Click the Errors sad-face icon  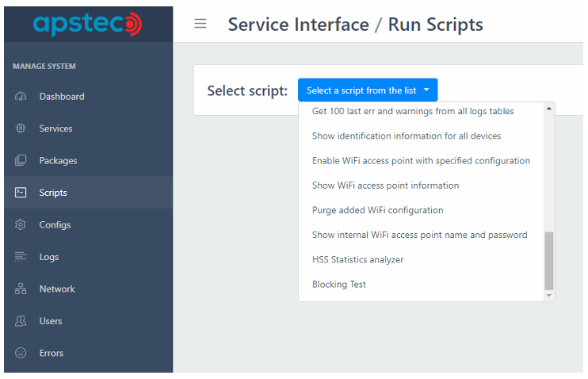(21, 354)
